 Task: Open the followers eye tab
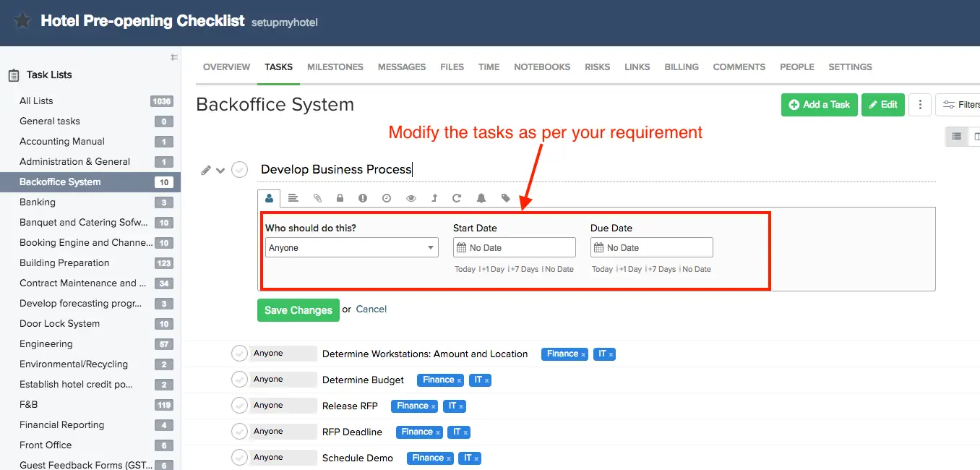tap(411, 197)
